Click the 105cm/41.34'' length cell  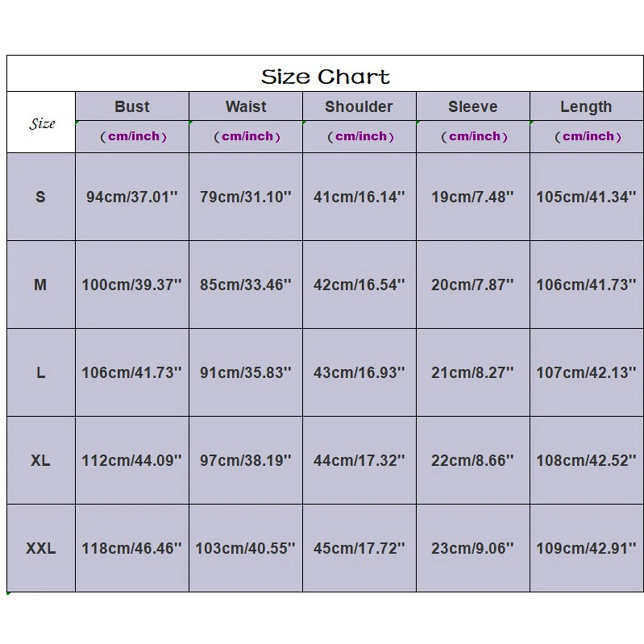[586, 197]
